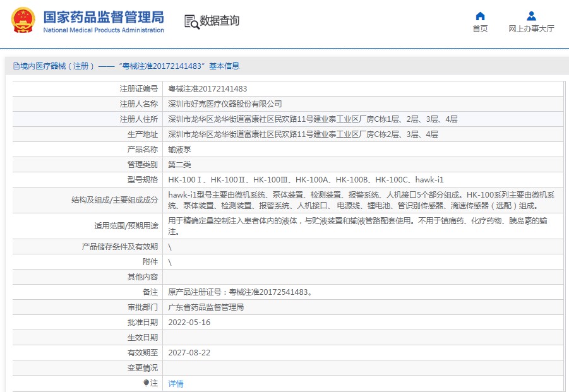Screen dimensions: 569x392
Task: Click the national emblem logo
Action: pos(23,20)
